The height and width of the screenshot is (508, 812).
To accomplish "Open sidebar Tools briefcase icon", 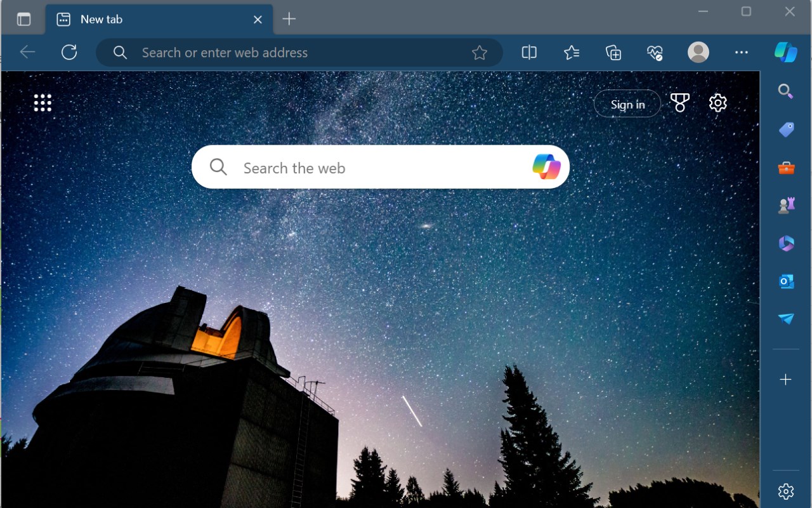I will click(x=786, y=168).
